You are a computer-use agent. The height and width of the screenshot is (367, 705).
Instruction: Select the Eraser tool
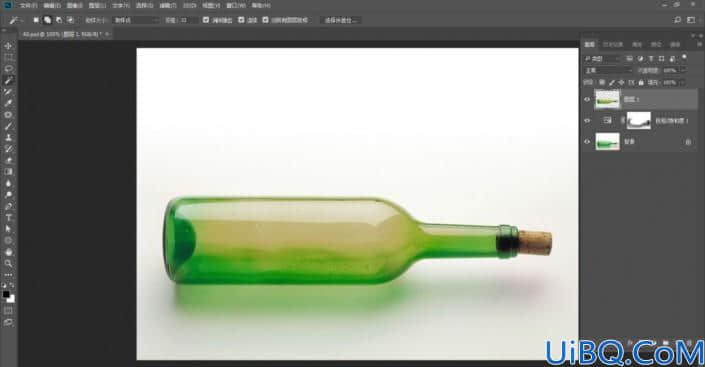[x=8, y=160]
